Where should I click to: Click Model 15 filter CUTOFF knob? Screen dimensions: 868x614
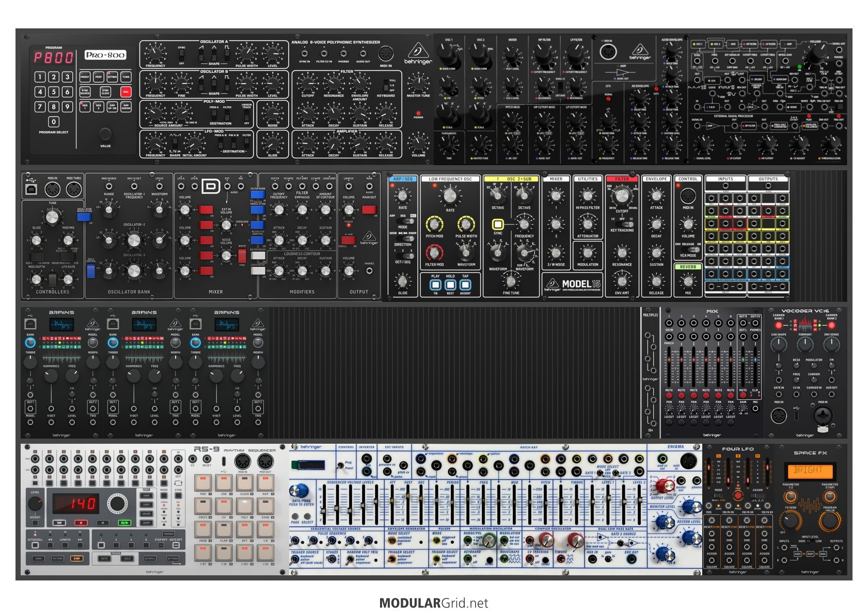tap(622, 196)
